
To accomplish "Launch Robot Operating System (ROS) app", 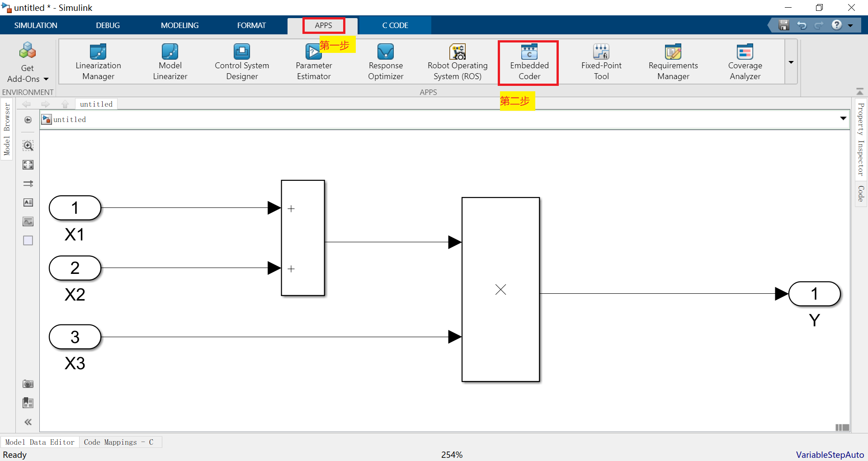I will [458, 62].
